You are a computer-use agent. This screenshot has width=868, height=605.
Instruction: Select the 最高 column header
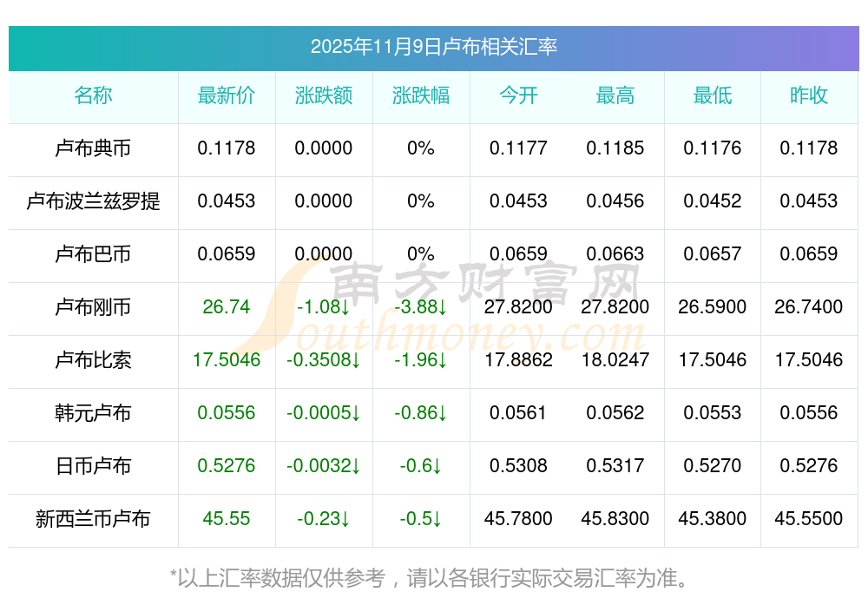coord(615,95)
